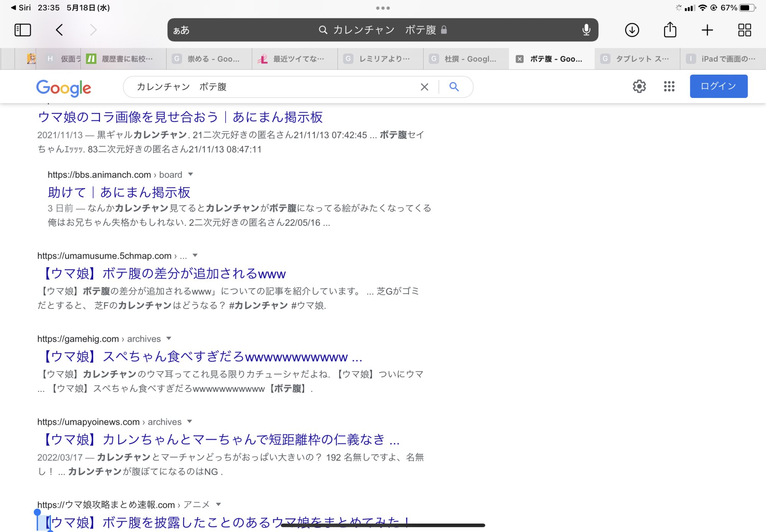
Task: Show the tab overview grid
Action: click(744, 30)
